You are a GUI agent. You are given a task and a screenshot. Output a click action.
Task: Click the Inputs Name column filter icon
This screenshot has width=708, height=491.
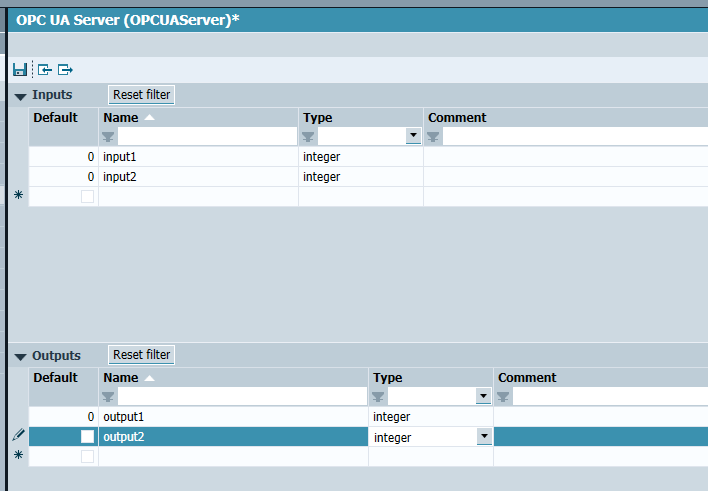[x=108, y=136]
